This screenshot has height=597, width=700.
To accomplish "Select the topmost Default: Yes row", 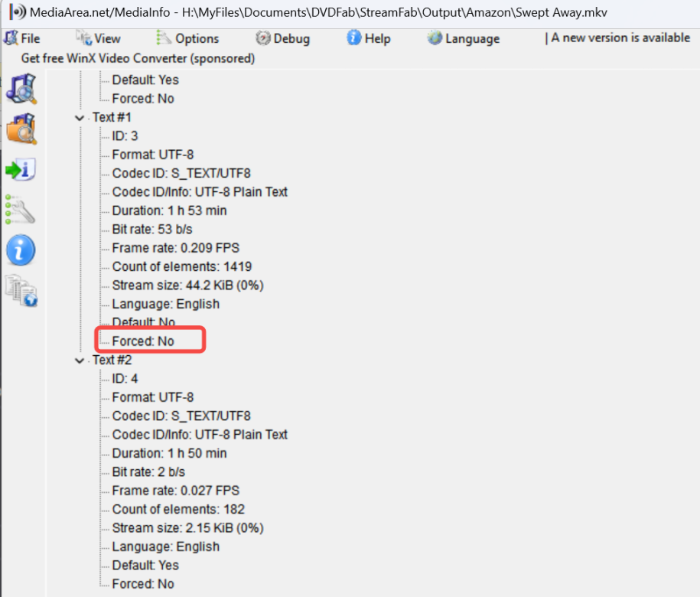I will point(145,80).
